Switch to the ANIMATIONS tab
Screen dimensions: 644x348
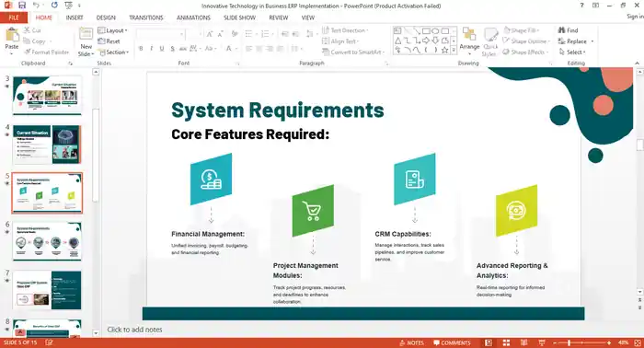(193, 17)
